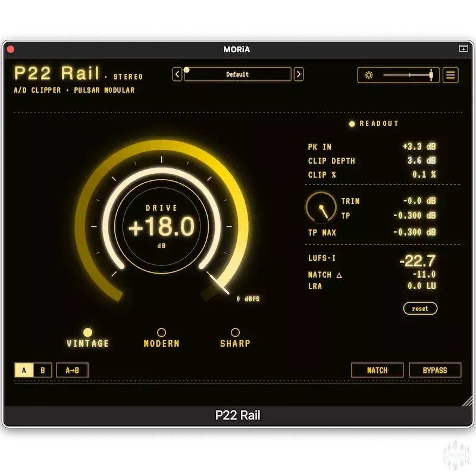The height and width of the screenshot is (476, 476).
Task: Click the MORiA window title text
Action: pos(236,49)
